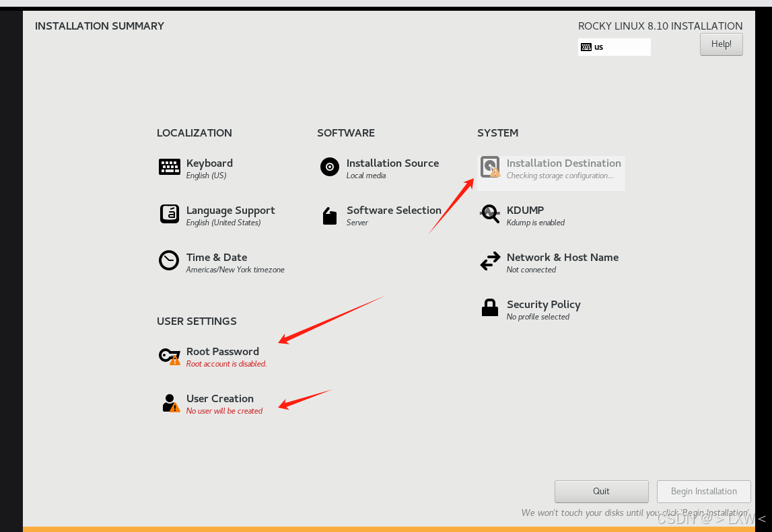772x532 pixels.
Task: Click 'Kdump is enabled' status text
Action: (536, 223)
